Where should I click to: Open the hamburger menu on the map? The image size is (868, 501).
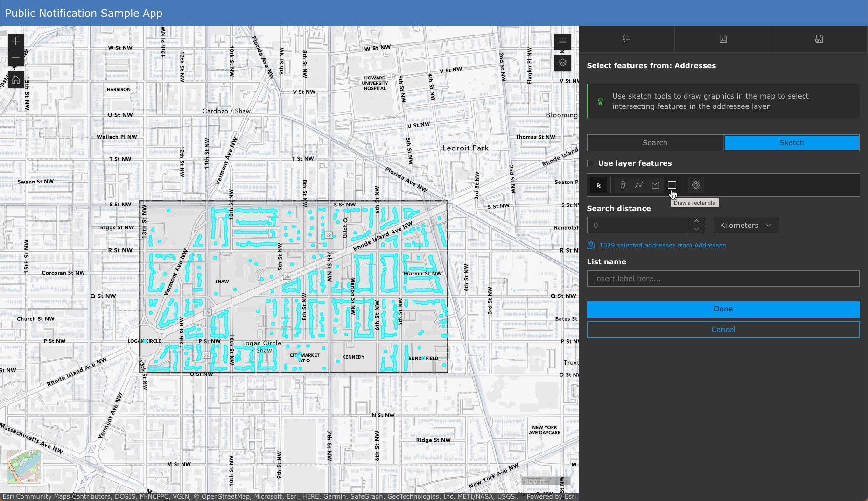pyautogui.click(x=563, y=41)
